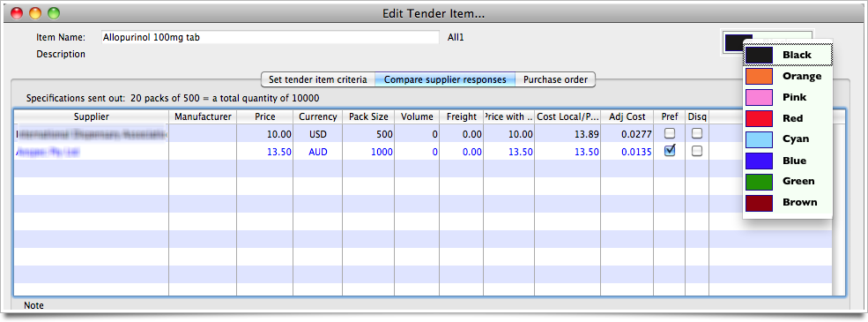
Task: Select the Black color option
Action: (787, 55)
